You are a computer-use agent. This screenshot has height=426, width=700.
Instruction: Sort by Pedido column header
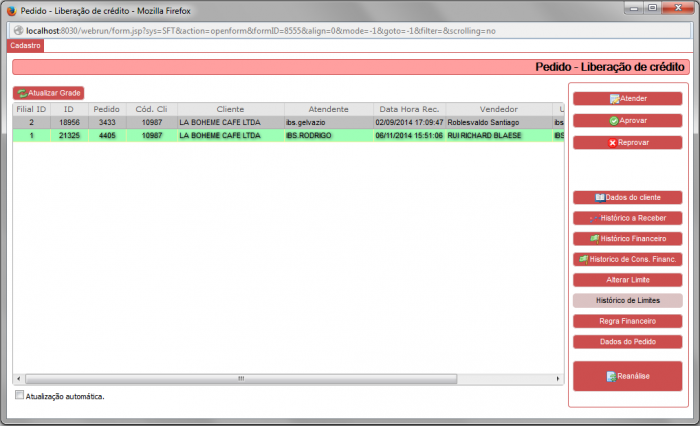(x=107, y=109)
